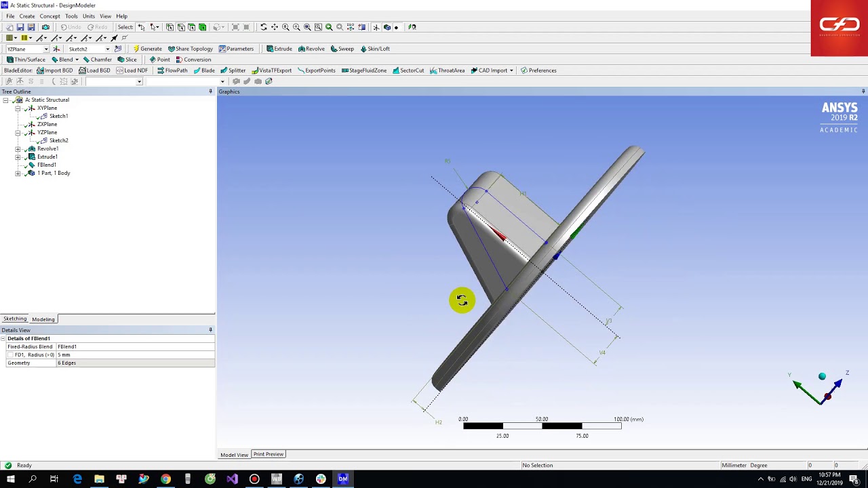Click the Generate button
Screen dimensions: 868x488
tap(147, 49)
